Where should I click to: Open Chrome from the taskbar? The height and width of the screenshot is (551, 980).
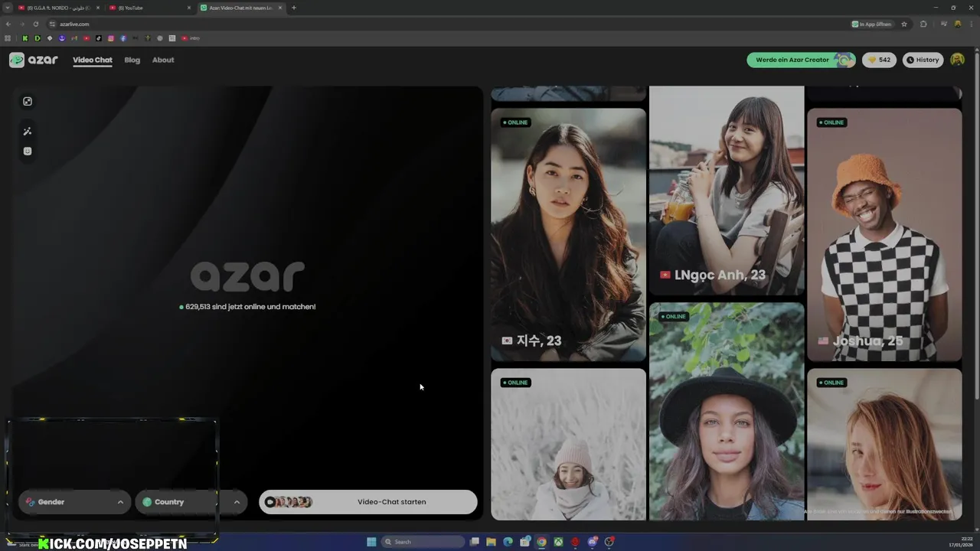coord(541,542)
